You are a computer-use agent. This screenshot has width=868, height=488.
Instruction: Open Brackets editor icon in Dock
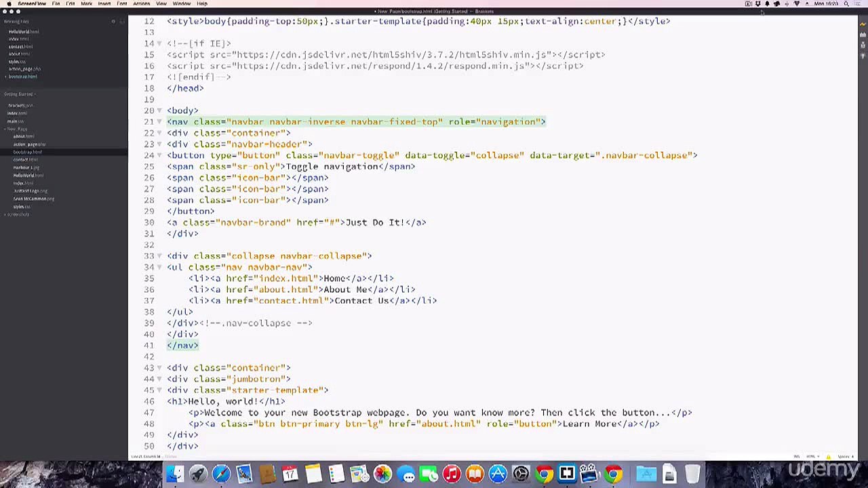[x=567, y=474]
